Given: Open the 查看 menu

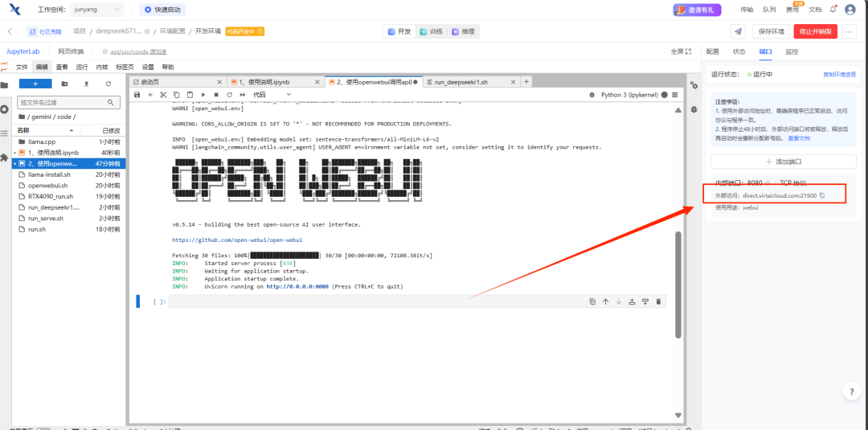Looking at the screenshot, I should 62,67.
